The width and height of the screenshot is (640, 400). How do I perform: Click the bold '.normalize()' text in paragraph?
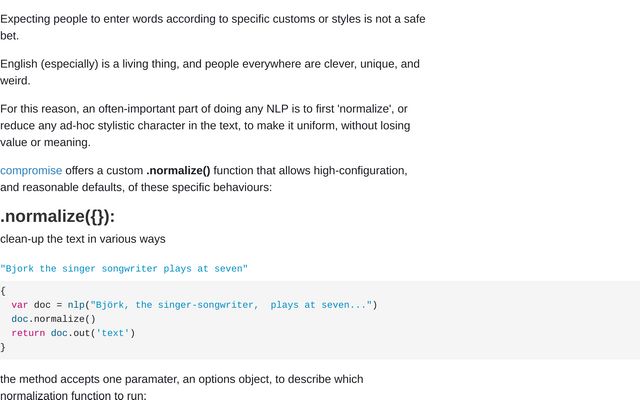click(178, 171)
